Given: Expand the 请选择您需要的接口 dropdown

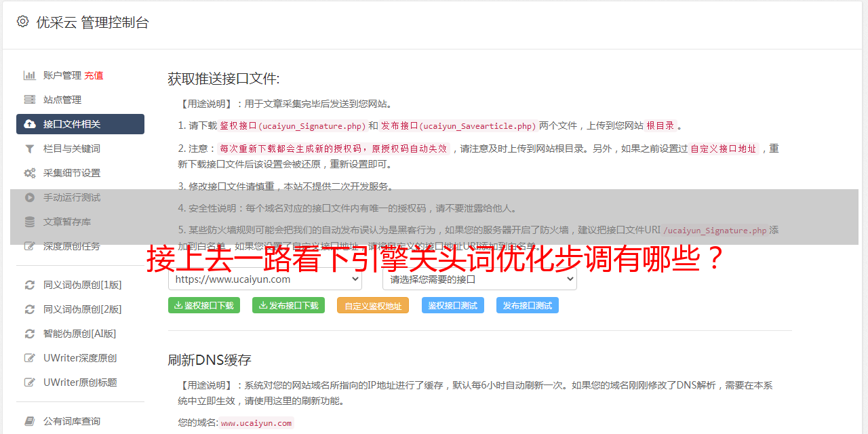Looking at the screenshot, I should coord(479,279).
